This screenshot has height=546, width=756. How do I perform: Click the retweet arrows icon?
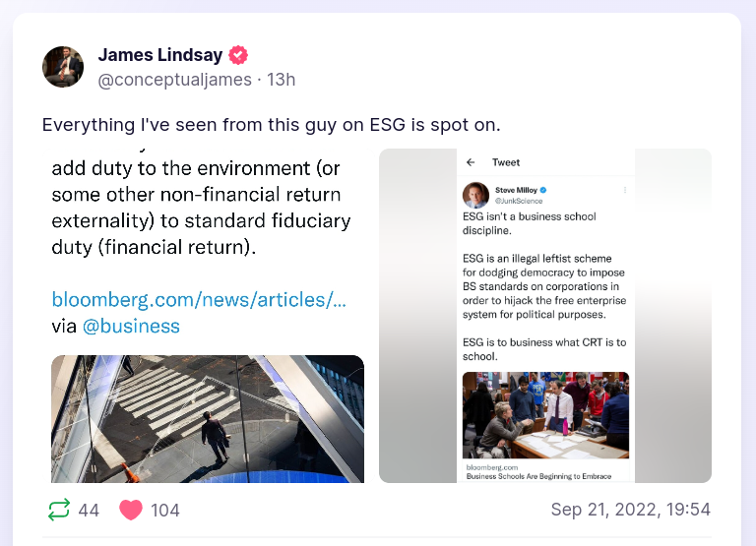click(59, 510)
